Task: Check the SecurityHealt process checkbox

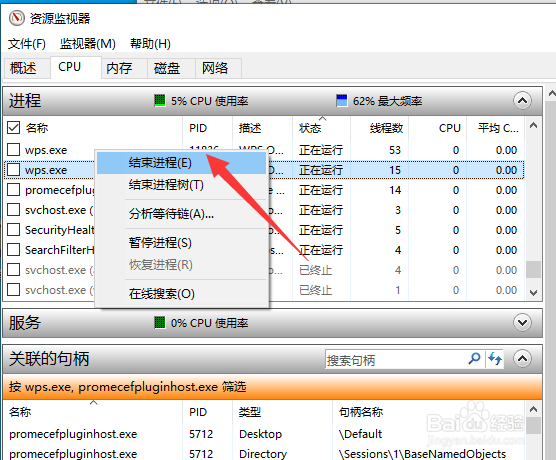Action: 13,230
